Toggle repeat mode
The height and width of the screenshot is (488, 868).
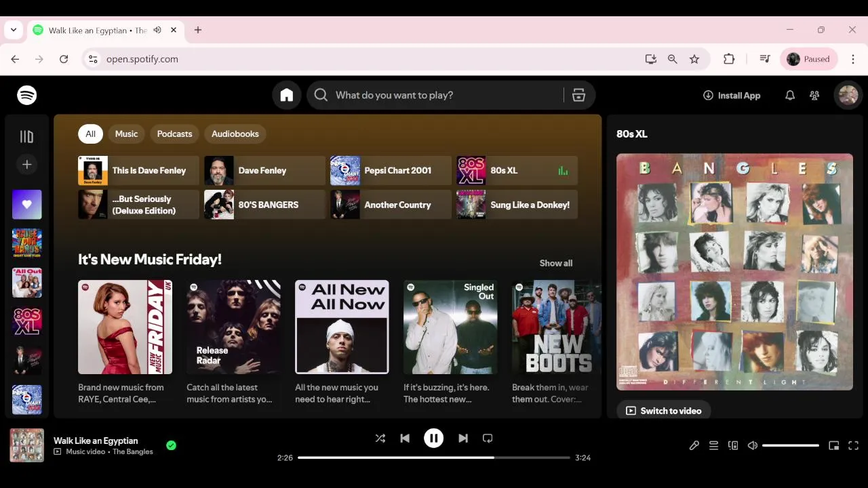coord(488,439)
